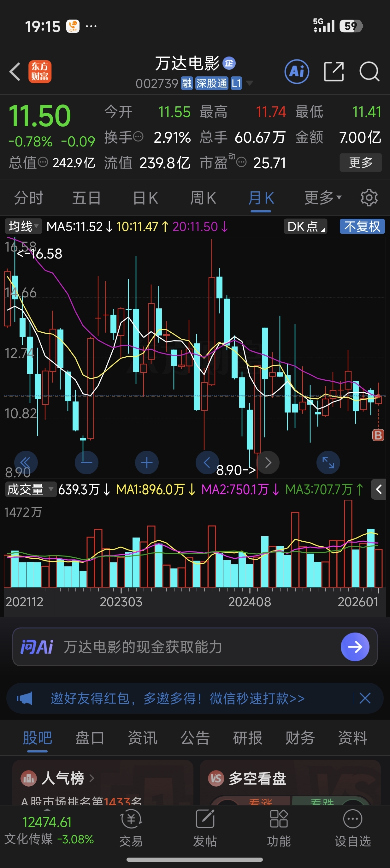390x868 pixels.
Task: Open the 东方财富 logo icon
Action: 40,71
